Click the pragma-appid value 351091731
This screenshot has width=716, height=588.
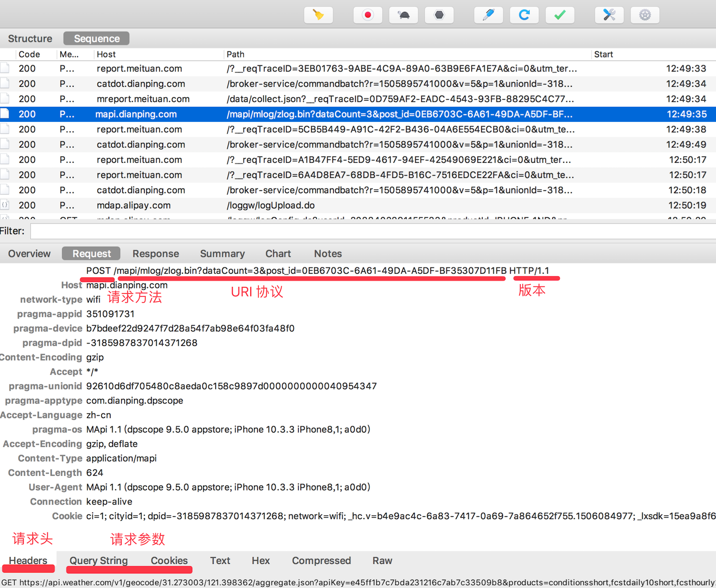(x=111, y=314)
